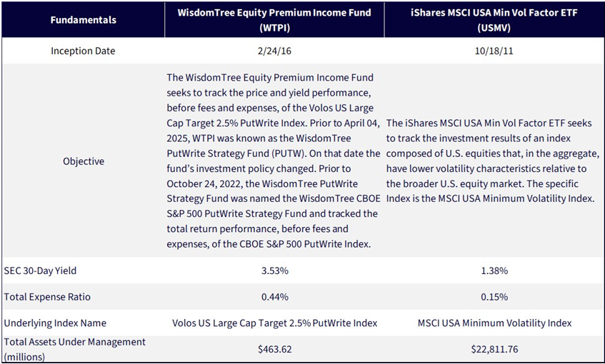This screenshot has height=364, width=605.
Task: Click the USMV objective description text
Action: 493,161
